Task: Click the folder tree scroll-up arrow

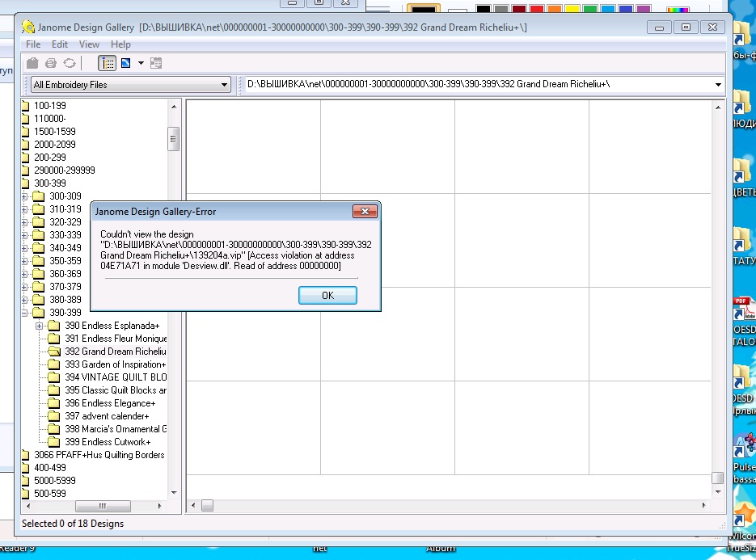Action: click(x=174, y=107)
